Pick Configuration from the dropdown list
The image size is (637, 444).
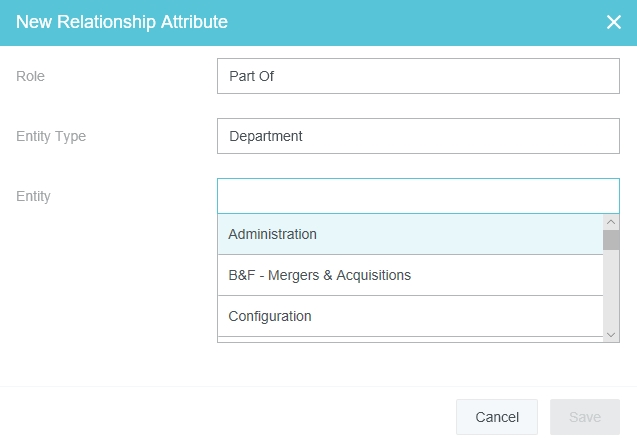[410, 316]
